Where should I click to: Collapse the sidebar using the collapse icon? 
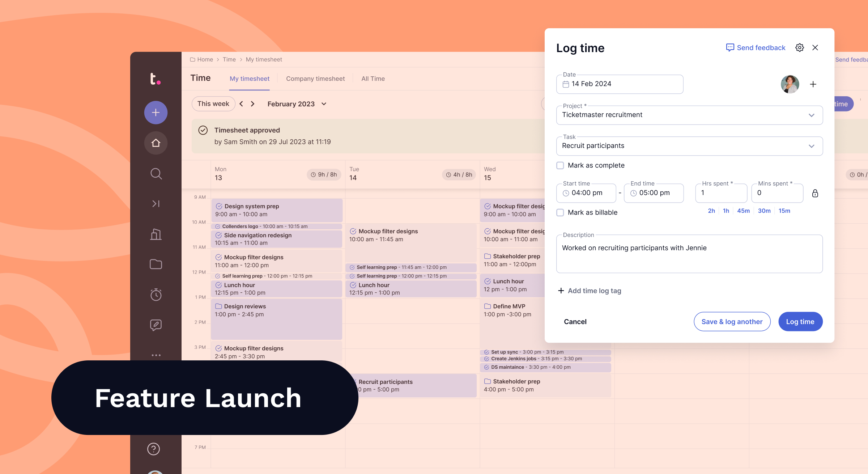tap(156, 203)
